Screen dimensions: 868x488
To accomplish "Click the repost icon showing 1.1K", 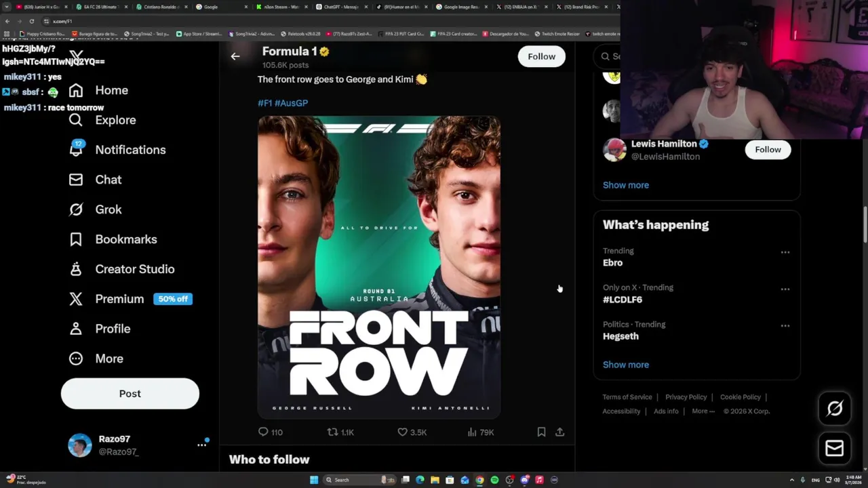I will (x=332, y=432).
